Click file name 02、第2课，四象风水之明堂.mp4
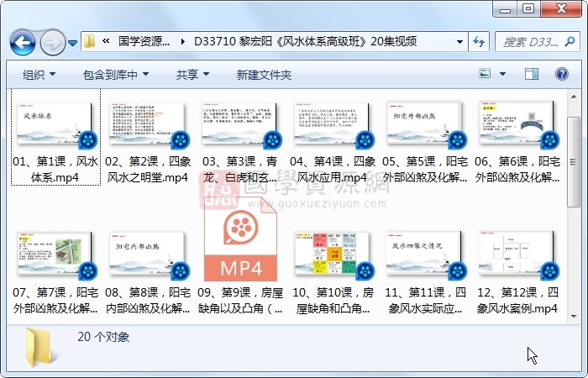 tap(148, 170)
